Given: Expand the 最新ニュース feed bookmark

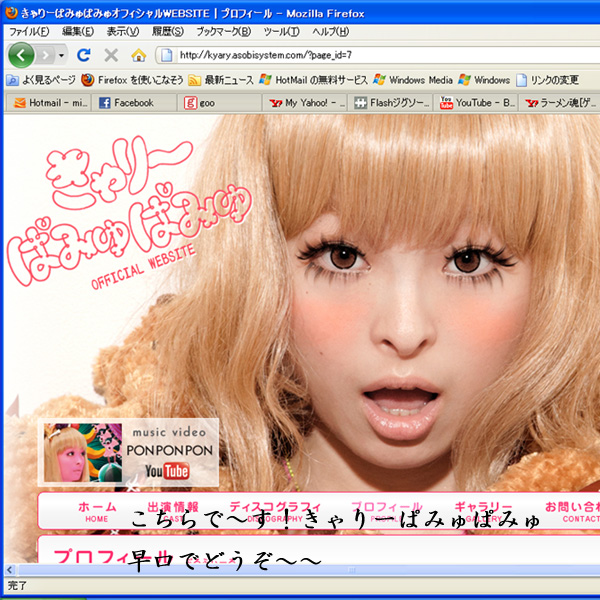Looking at the screenshot, I should (x=221, y=80).
